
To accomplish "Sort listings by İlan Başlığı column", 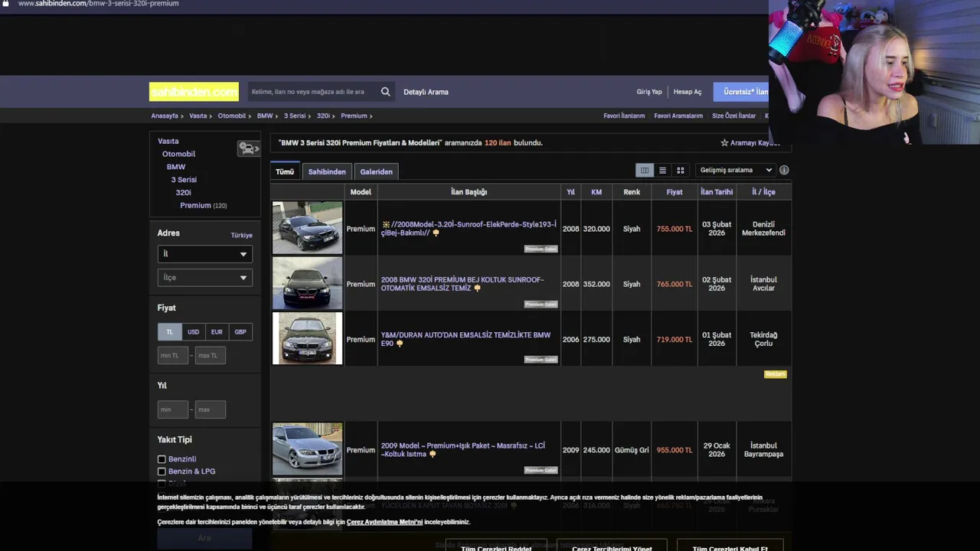I will pos(469,192).
